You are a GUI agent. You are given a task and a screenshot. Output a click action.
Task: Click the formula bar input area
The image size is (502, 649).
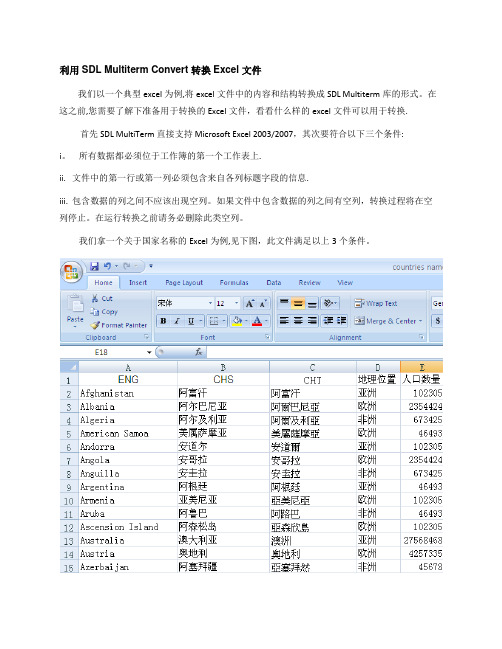(324, 352)
